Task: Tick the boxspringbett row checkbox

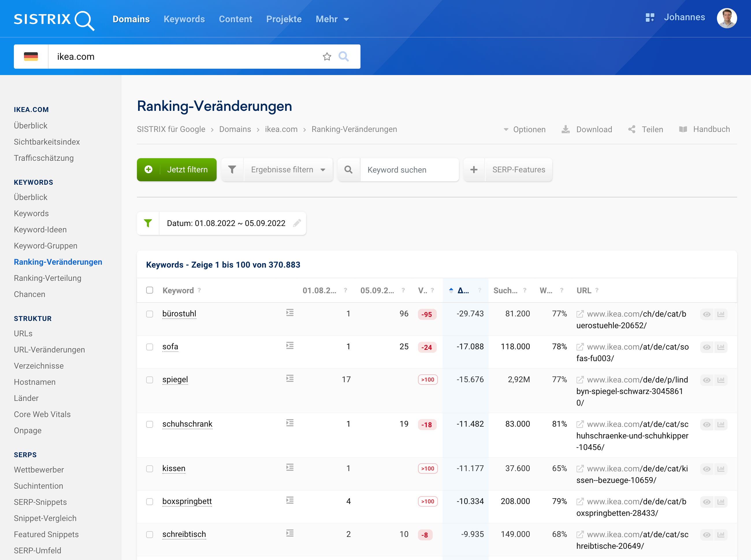Action: pyautogui.click(x=150, y=502)
